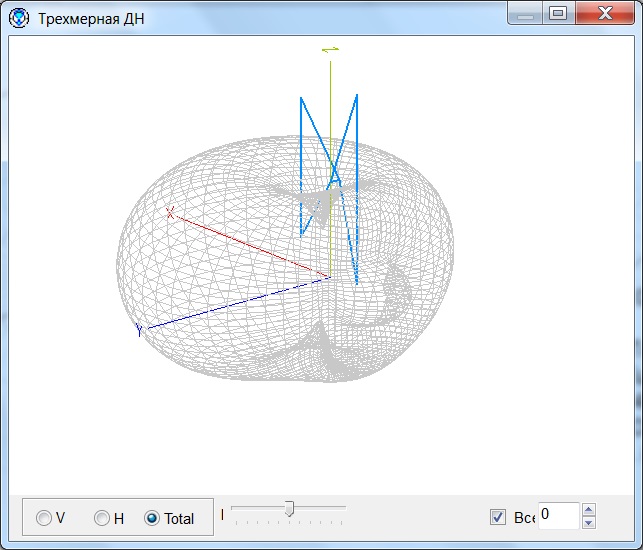Screen dimensions: 643x550
Task: Select the Total radio button
Action: coord(152,518)
